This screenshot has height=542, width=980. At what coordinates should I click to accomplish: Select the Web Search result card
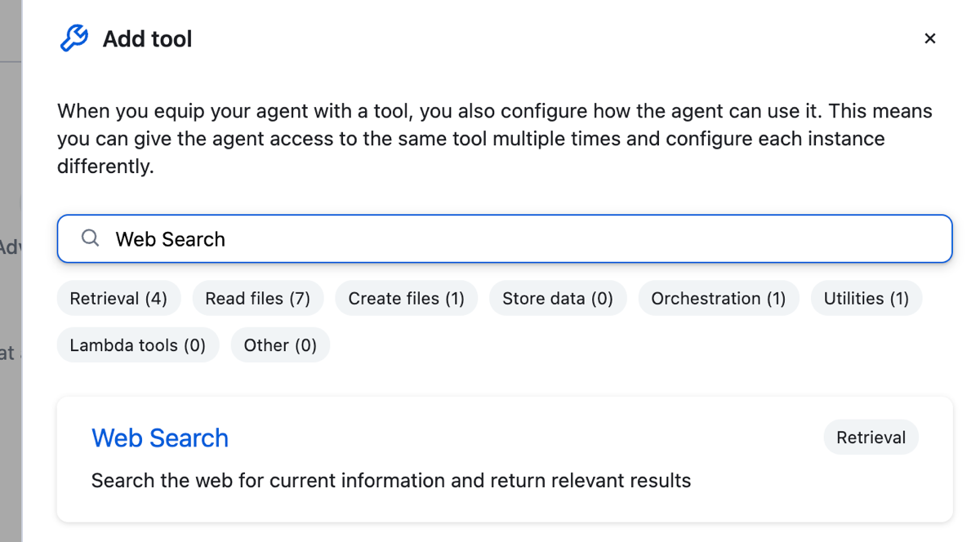[x=504, y=459]
